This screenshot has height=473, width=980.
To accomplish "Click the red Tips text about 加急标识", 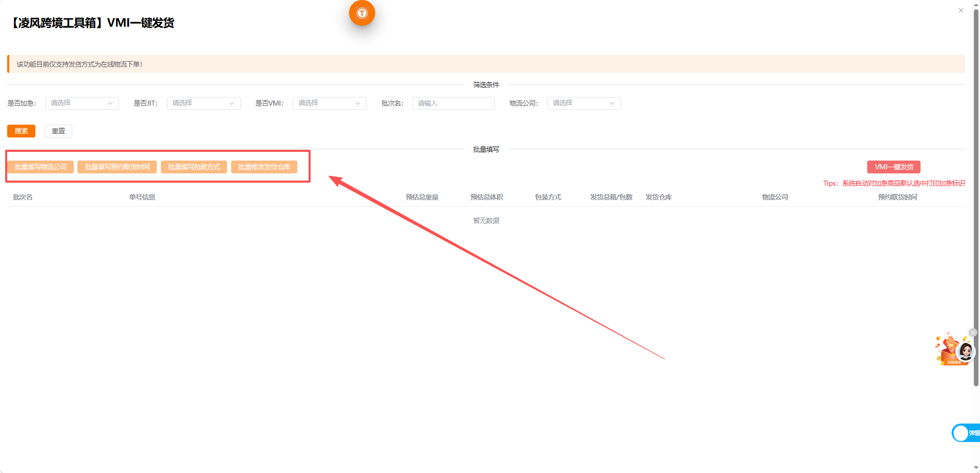I will pos(894,183).
